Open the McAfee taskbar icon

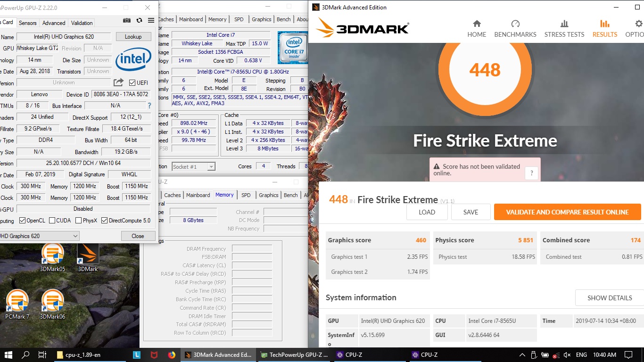point(154,354)
